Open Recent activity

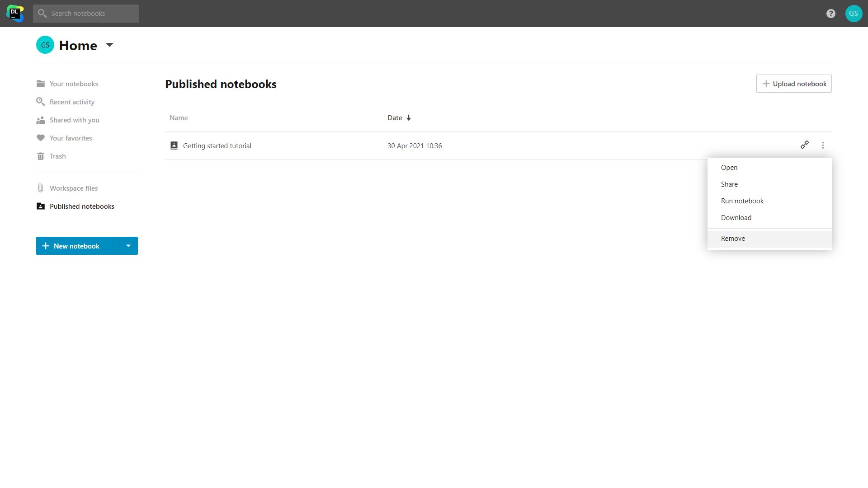(72, 102)
